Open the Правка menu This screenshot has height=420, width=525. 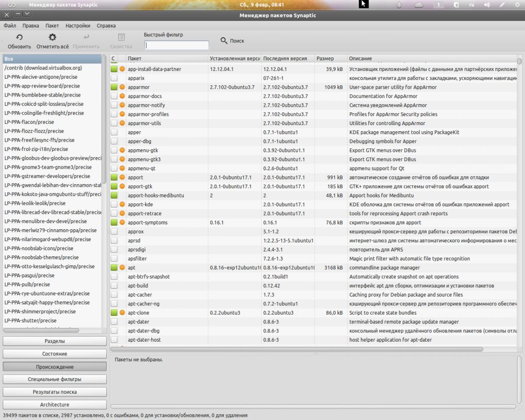31,26
